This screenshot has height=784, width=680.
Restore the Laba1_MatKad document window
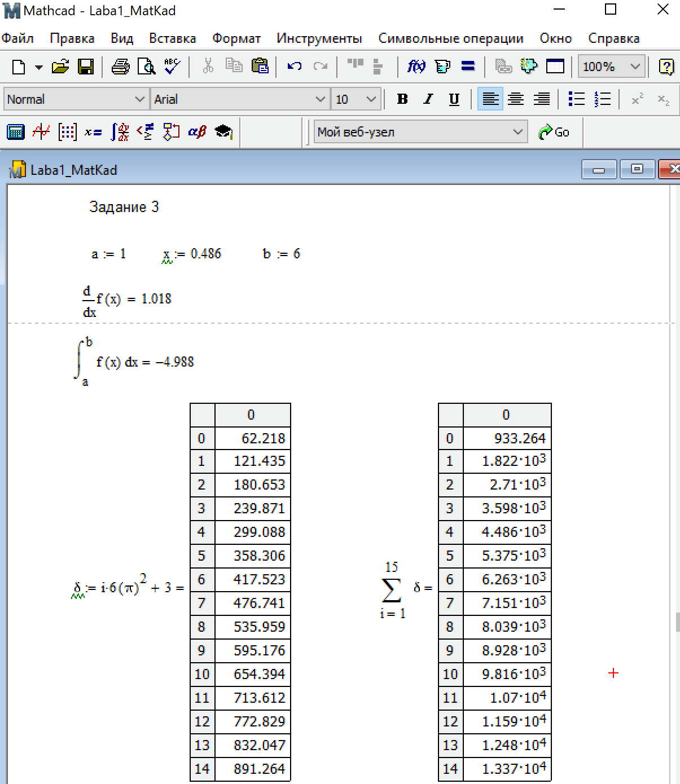pyautogui.click(x=637, y=169)
